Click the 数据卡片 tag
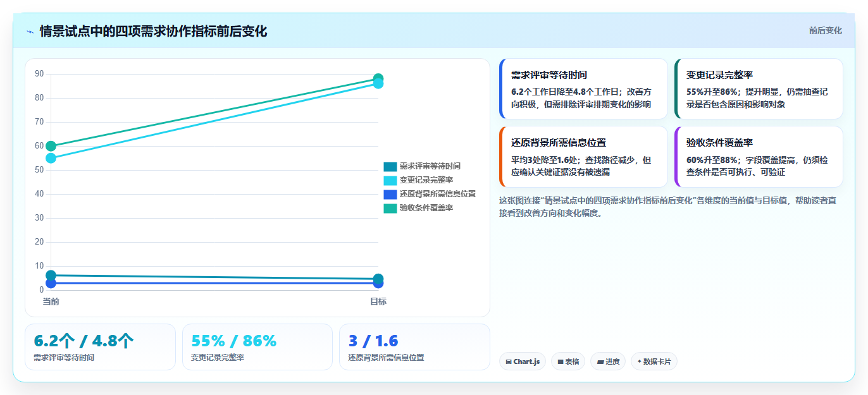The image size is (868, 395). pos(654,362)
